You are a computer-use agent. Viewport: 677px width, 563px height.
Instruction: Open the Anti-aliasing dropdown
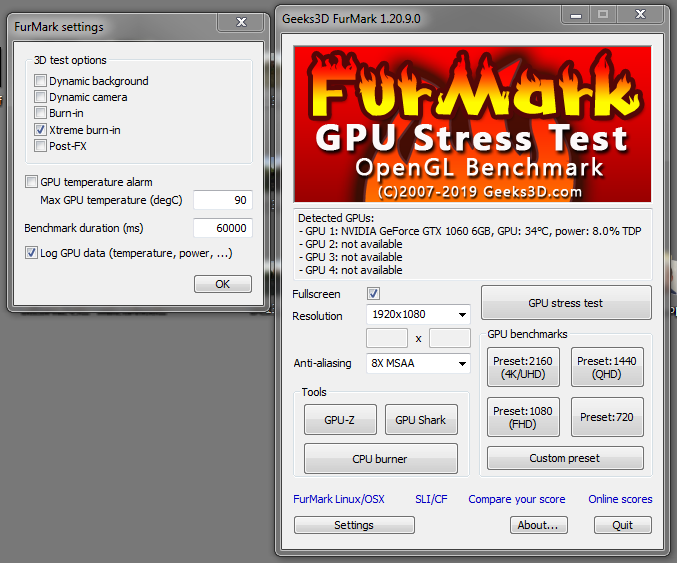418,363
